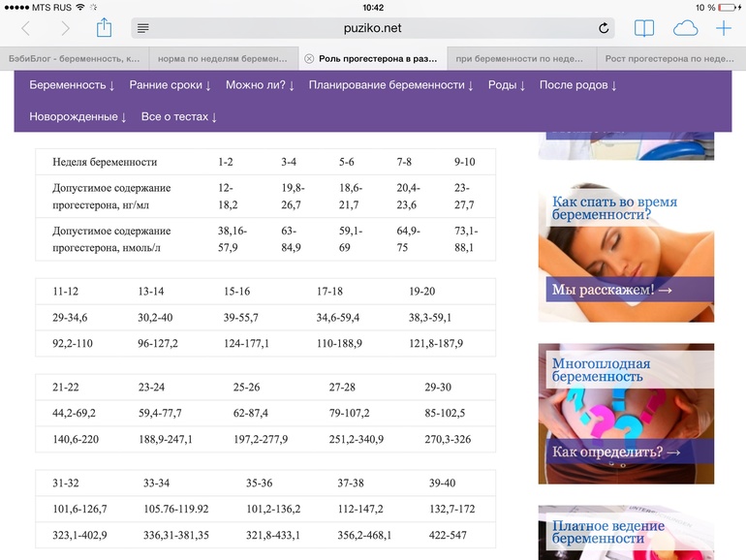
Task: Open the 'Все о тестах' menu
Action: pyautogui.click(x=178, y=117)
